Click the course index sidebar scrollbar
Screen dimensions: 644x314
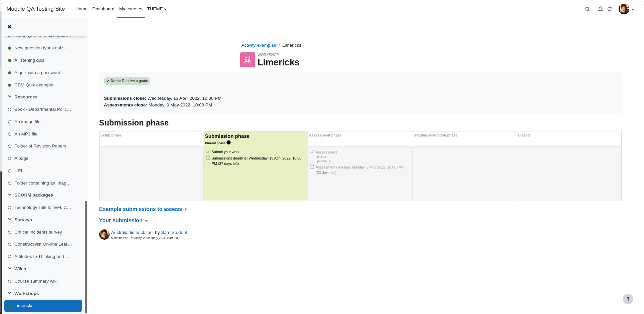pos(86,257)
